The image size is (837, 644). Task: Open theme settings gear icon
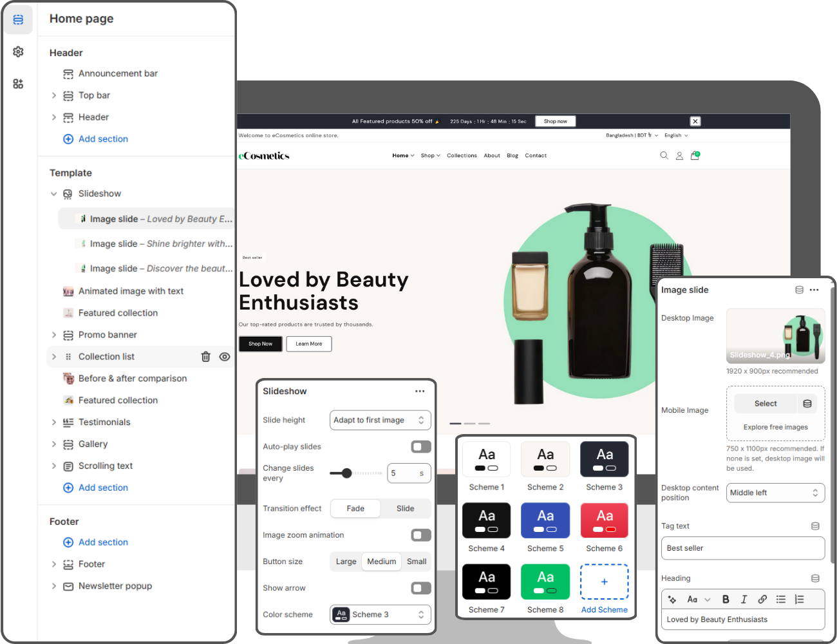pos(18,52)
